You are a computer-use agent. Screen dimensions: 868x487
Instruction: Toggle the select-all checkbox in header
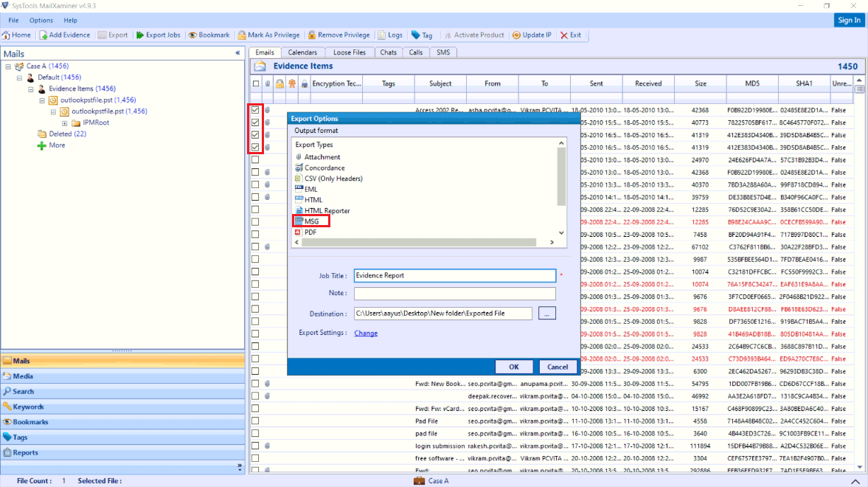(x=256, y=83)
